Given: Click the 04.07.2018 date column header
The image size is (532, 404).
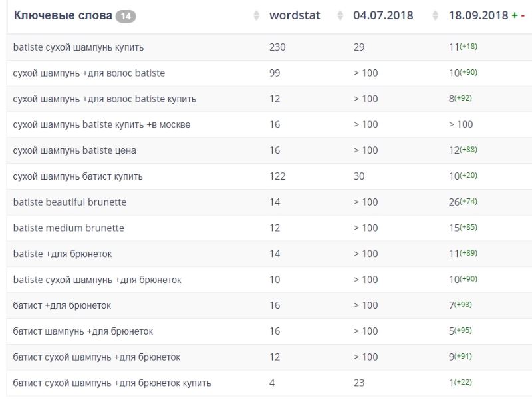Looking at the screenshot, I should (x=383, y=15).
